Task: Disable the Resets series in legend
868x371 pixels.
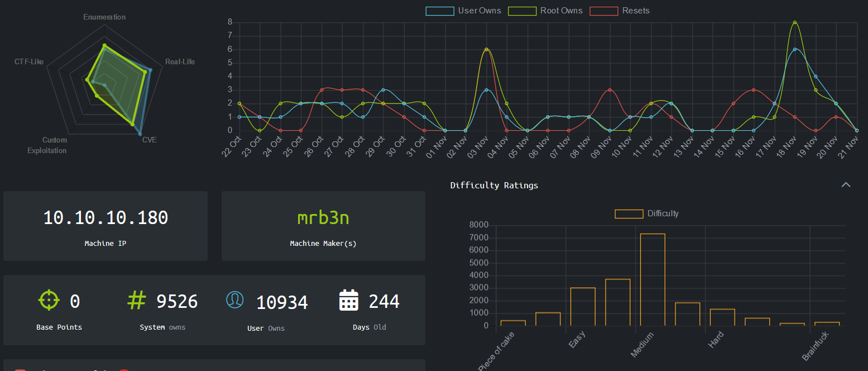Action: tap(604, 11)
